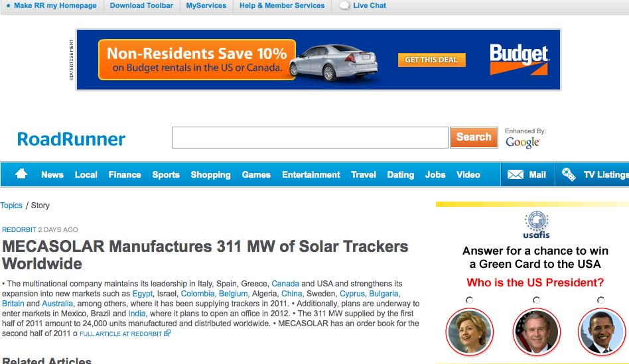Open the Local section

(86, 175)
